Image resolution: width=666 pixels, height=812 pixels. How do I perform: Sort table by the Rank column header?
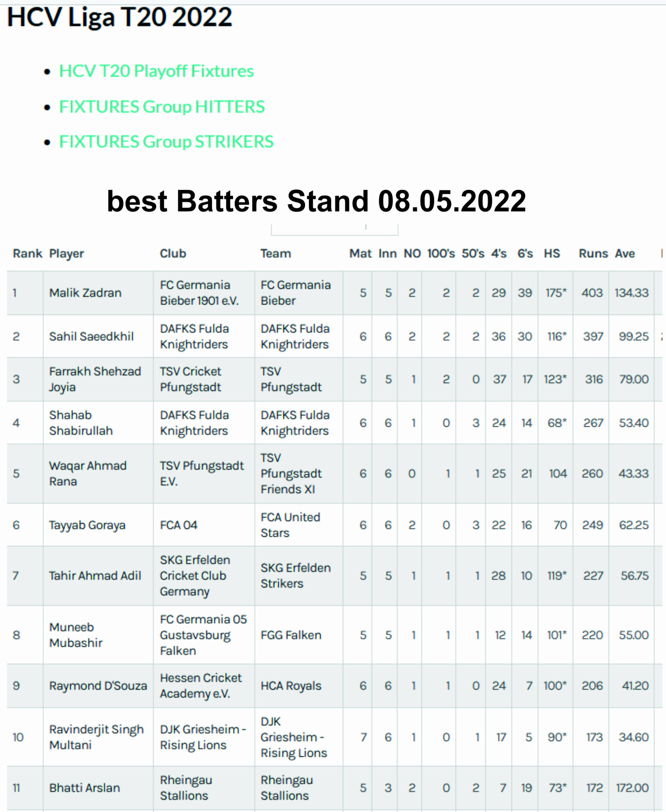pyautogui.click(x=27, y=253)
